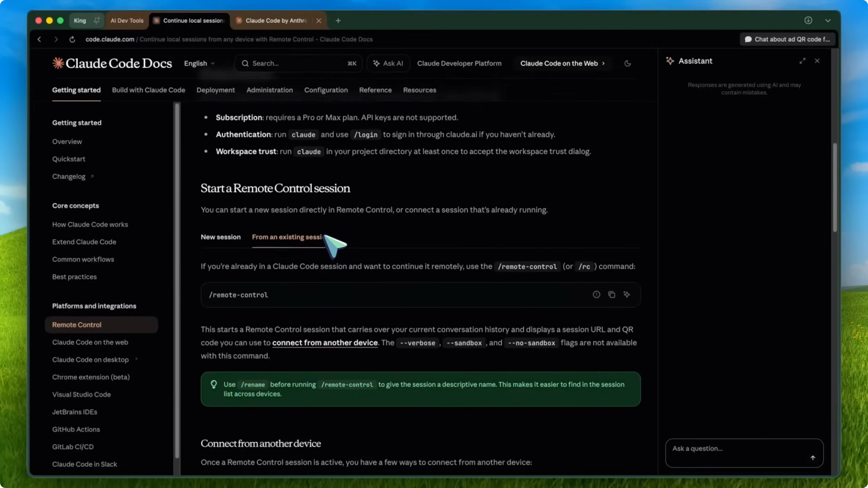
Task: Toggle dark mode with the moon icon
Action: tap(627, 63)
